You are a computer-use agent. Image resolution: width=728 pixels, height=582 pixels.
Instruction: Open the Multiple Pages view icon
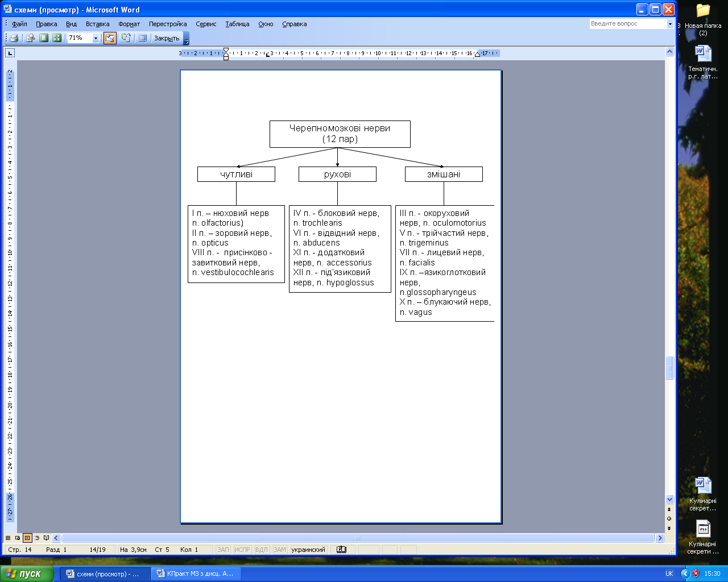[57, 38]
